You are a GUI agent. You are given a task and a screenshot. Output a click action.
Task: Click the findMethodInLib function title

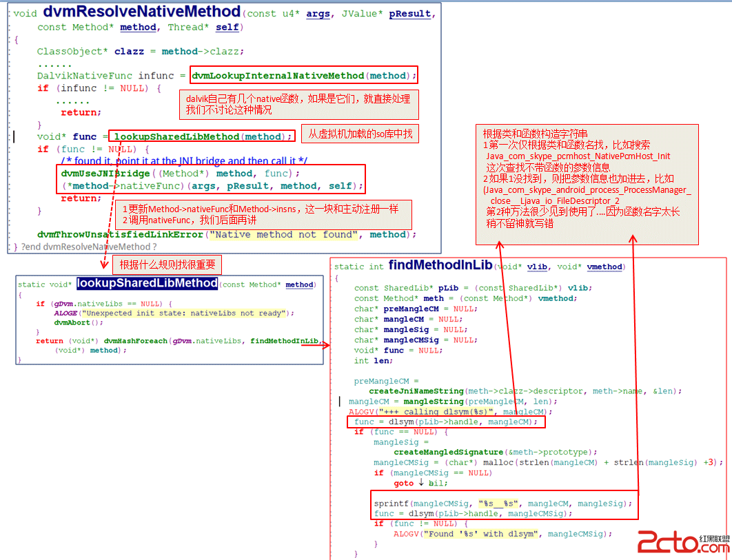point(440,265)
